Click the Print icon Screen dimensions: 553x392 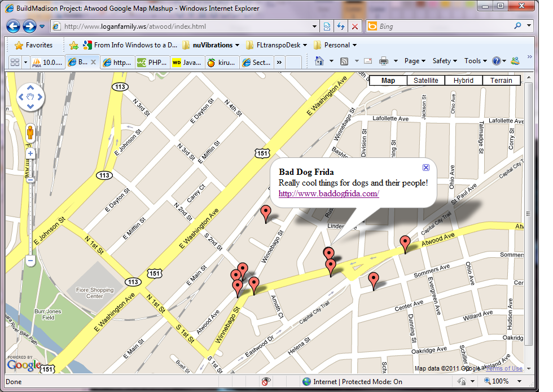point(383,61)
